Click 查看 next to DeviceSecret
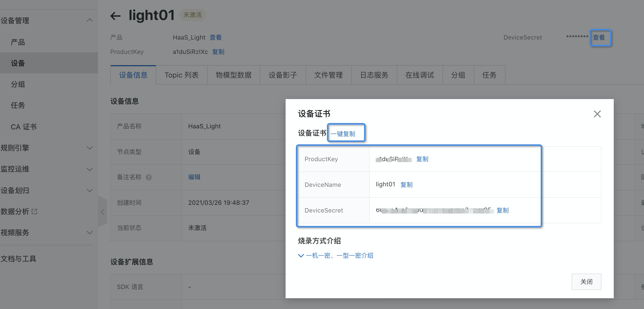This screenshot has height=309, width=644. click(599, 37)
